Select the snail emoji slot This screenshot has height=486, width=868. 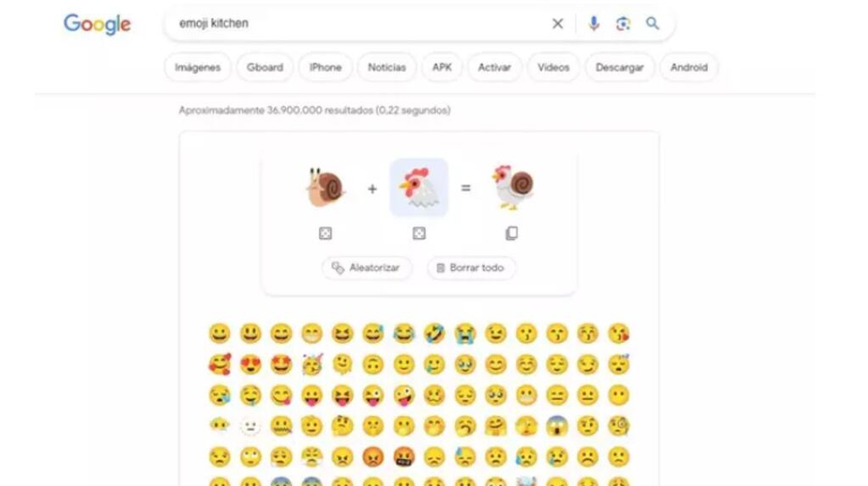326,187
